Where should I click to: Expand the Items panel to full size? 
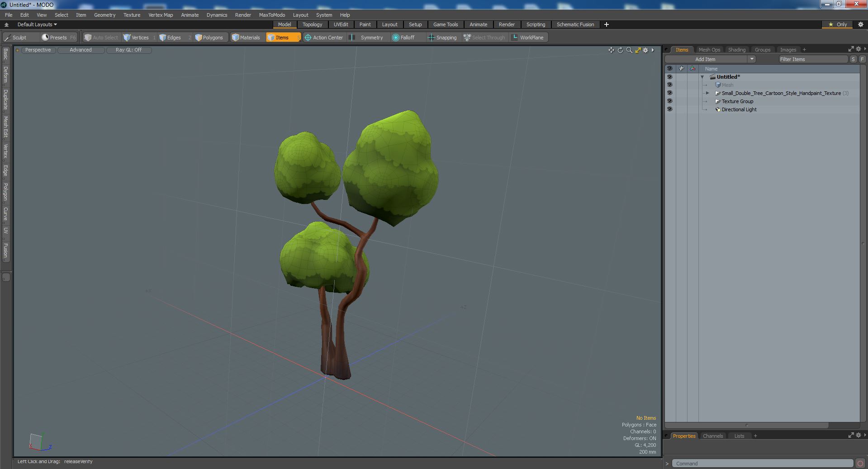click(851, 49)
